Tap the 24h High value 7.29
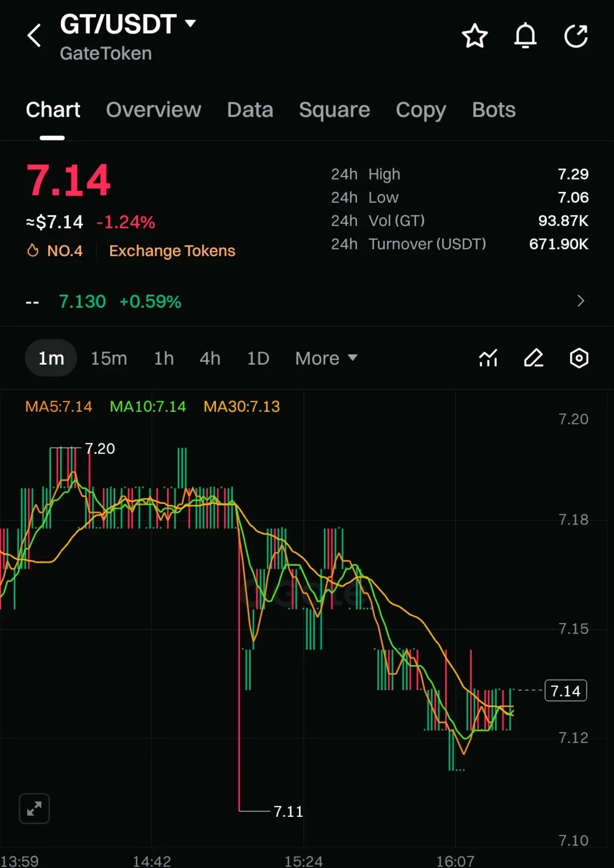This screenshot has width=614, height=868. tap(573, 174)
